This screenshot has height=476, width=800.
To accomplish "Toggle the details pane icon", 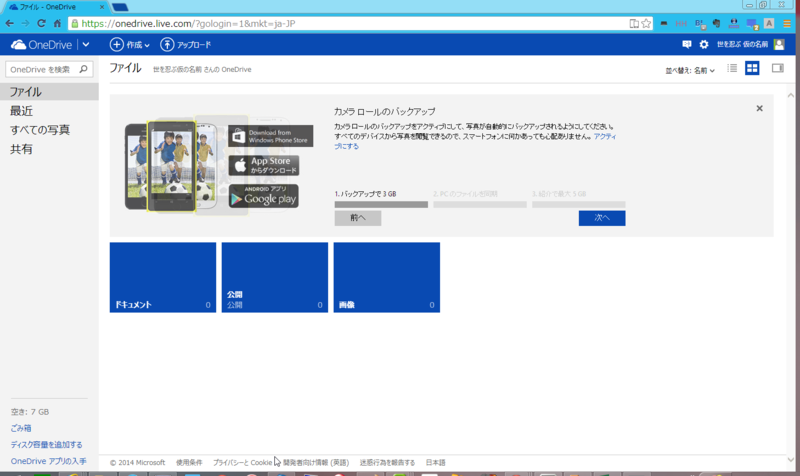I will tap(778, 68).
